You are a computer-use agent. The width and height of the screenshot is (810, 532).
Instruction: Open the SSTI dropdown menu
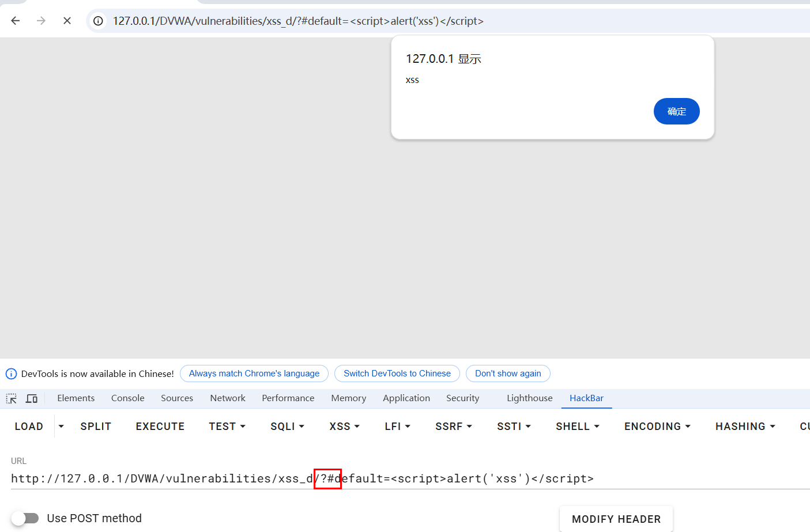(x=514, y=427)
